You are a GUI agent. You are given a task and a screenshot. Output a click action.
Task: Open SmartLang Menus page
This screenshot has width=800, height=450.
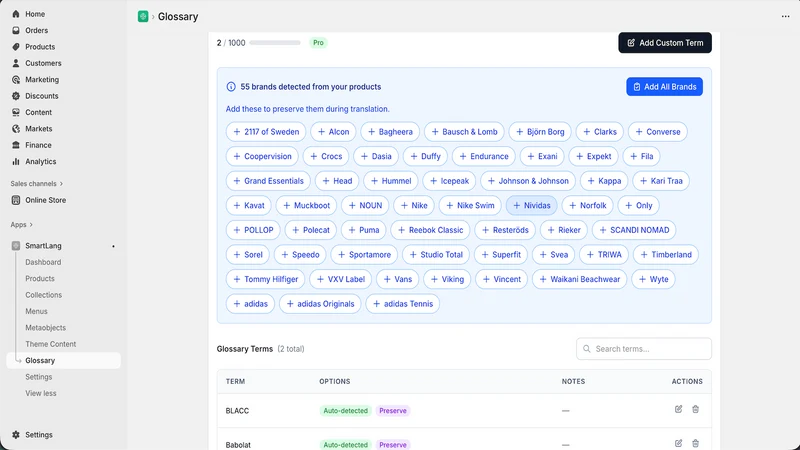[x=36, y=311]
